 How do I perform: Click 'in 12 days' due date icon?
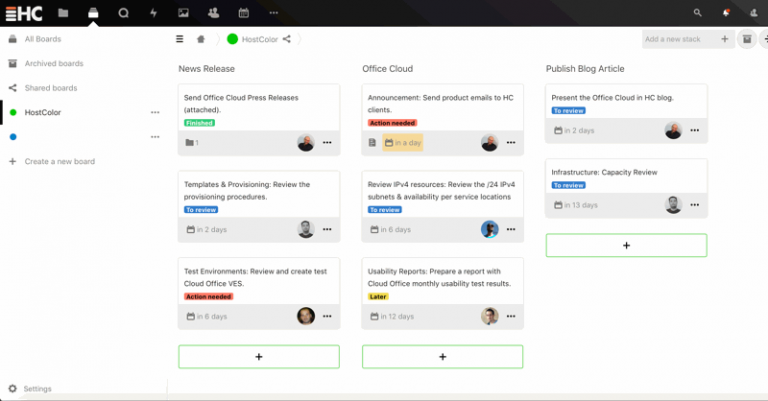point(374,316)
